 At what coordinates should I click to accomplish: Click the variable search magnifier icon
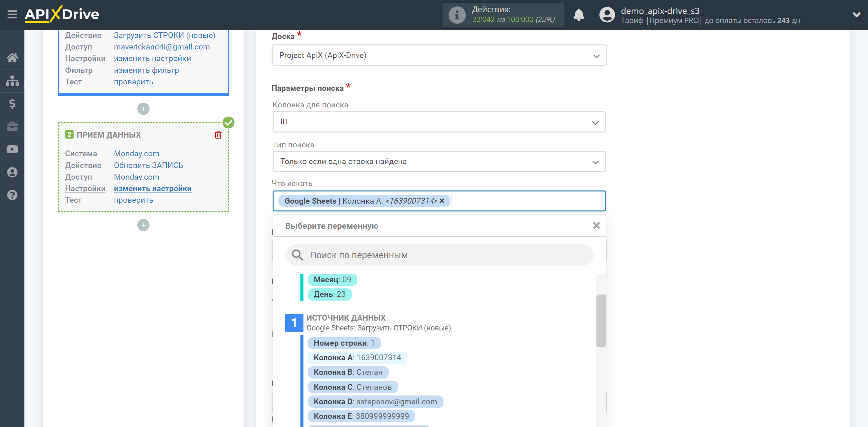tap(297, 255)
